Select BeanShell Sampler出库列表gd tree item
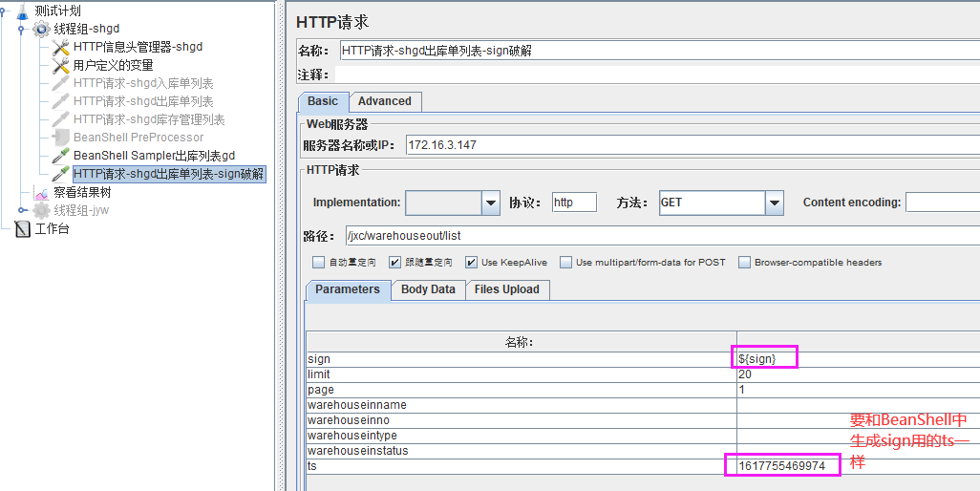 pyautogui.click(x=154, y=156)
